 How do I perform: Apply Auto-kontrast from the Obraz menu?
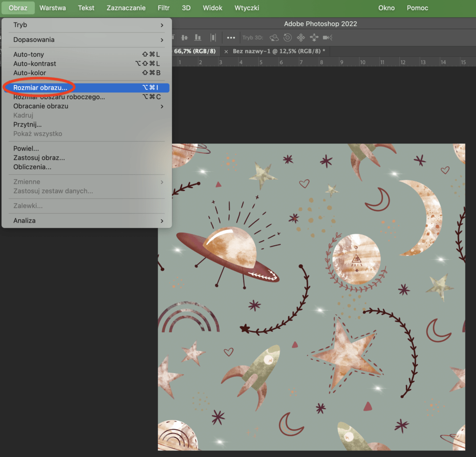[35, 64]
